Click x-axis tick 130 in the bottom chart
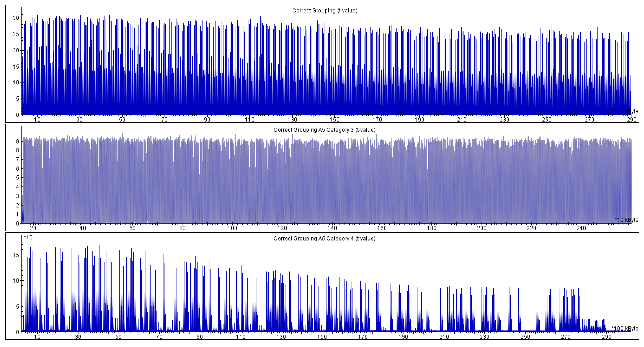 pos(281,337)
